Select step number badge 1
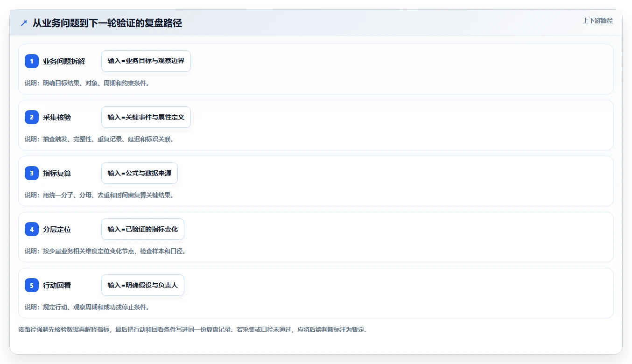Screen dimensions: 632x364 tap(32, 61)
